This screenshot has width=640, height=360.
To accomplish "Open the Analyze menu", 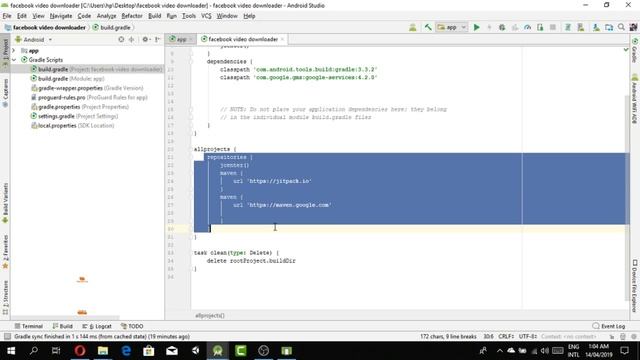I will pos(106,16).
